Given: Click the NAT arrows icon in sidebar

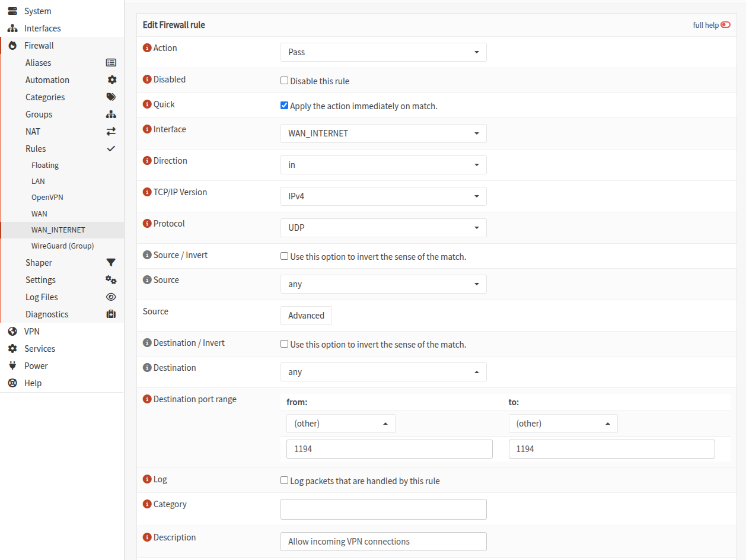Looking at the screenshot, I should pos(111,132).
